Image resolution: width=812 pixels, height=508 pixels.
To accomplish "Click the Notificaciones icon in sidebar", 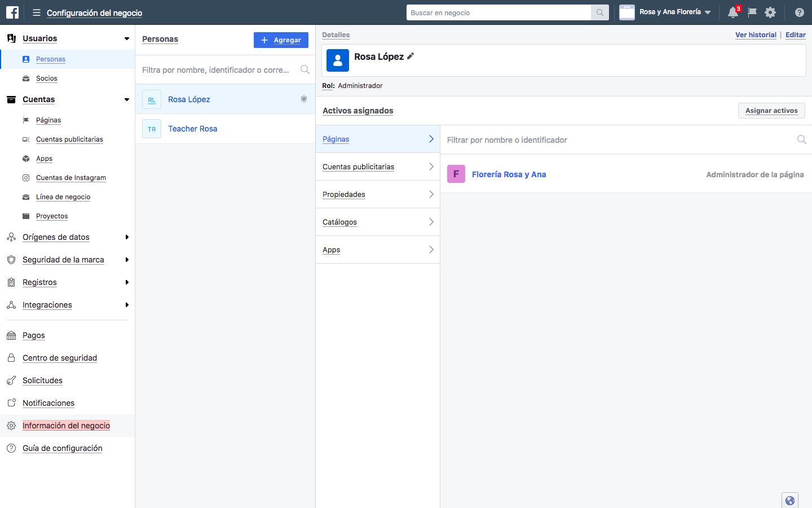I will coord(11,403).
